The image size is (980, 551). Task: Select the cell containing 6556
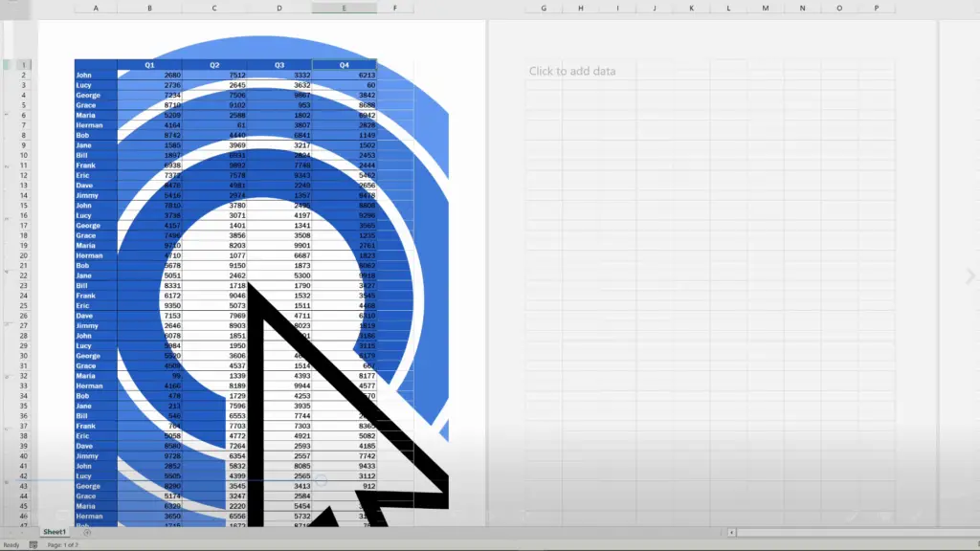[x=214, y=516]
